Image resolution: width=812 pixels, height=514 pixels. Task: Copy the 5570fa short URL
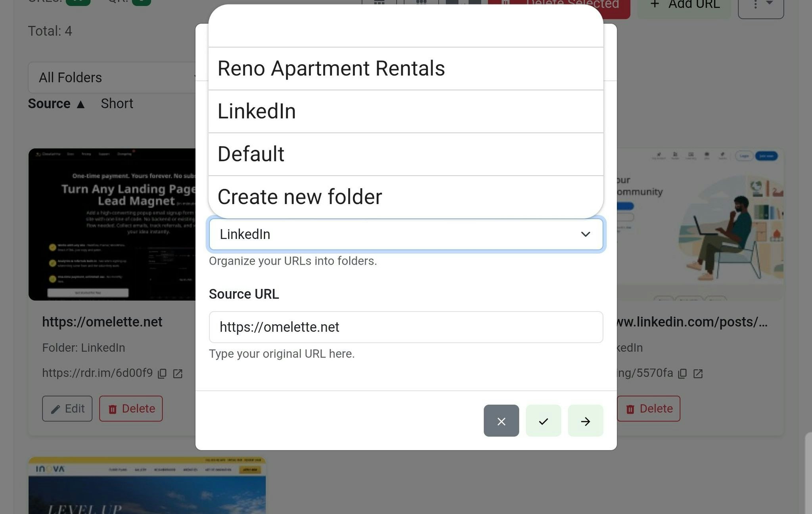point(682,373)
